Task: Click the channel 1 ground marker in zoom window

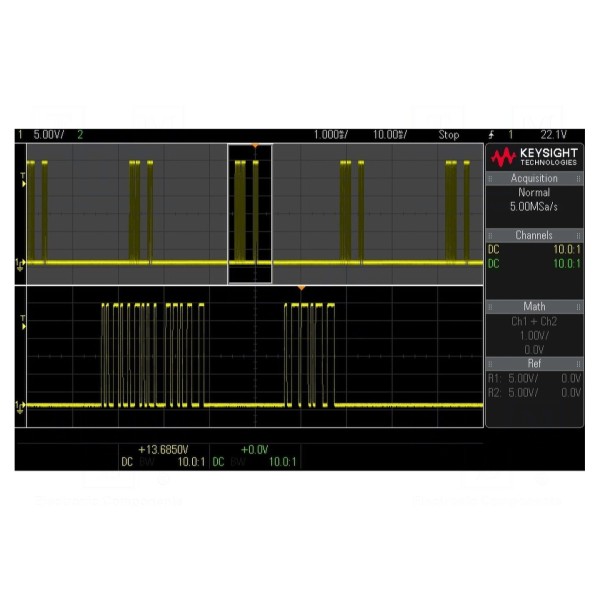Action: coord(19,405)
